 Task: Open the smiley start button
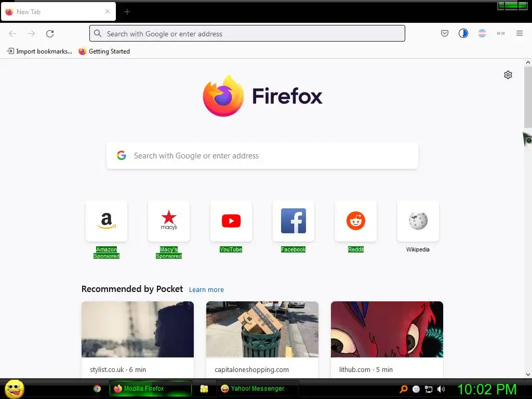click(x=14, y=389)
